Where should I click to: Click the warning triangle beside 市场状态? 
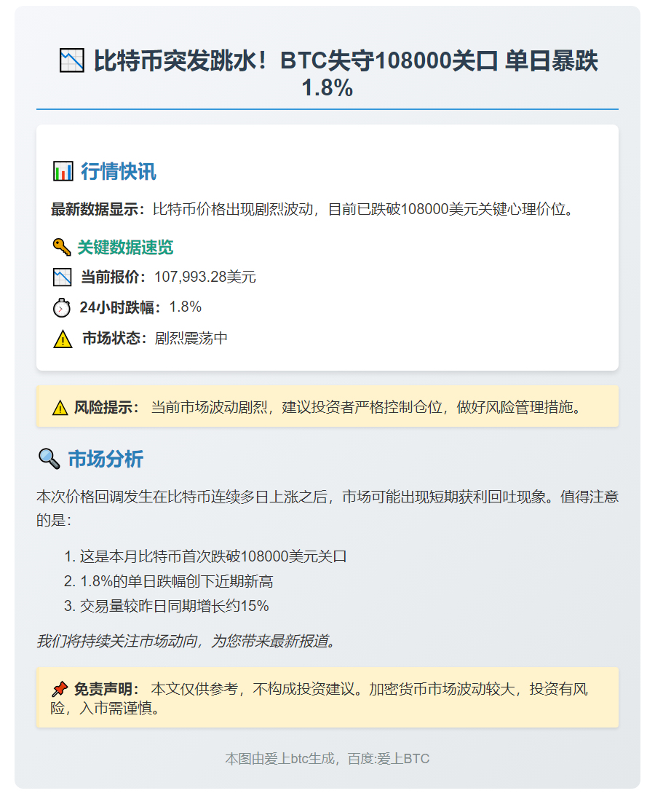pos(63,339)
